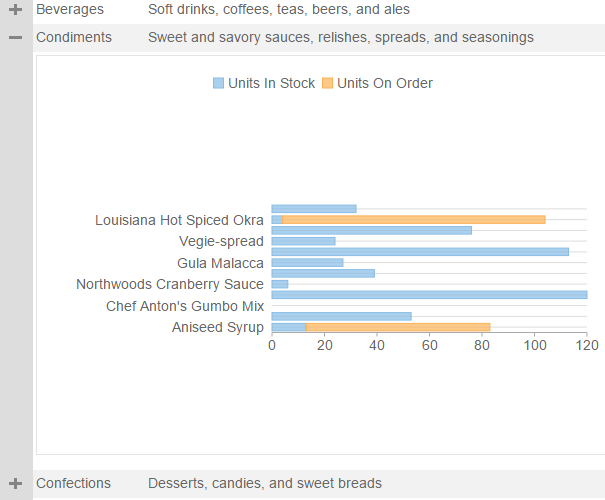Click the Vegie-spread blue stock bar

point(303,241)
